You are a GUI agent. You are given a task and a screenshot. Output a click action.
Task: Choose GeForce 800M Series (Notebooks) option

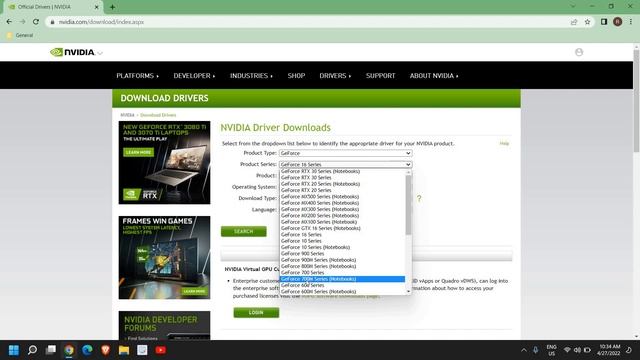click(342, 266)
